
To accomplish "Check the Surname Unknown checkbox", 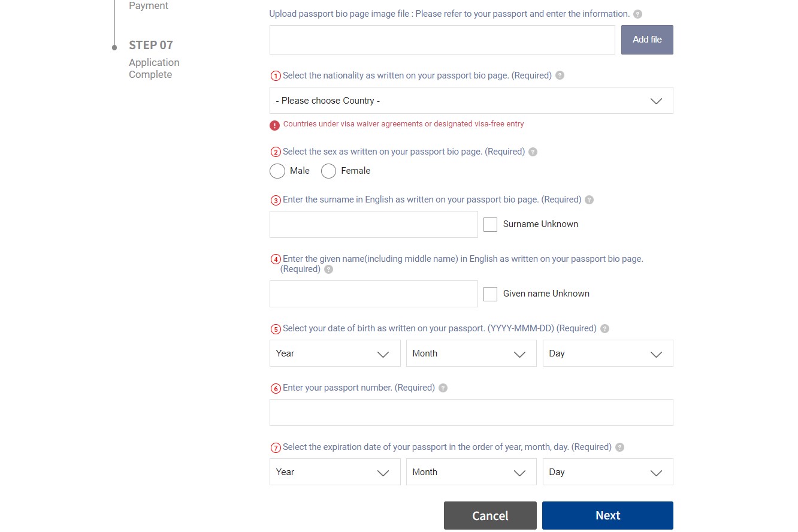I will point(490,225).
